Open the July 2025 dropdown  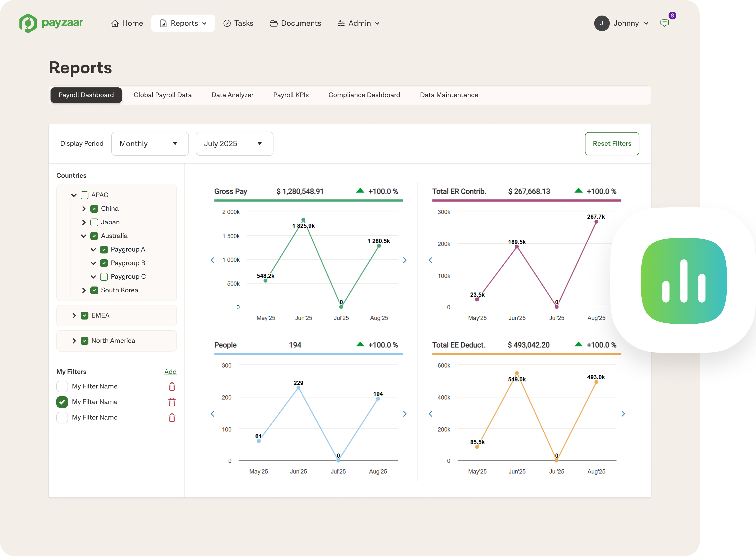(234, 144)
